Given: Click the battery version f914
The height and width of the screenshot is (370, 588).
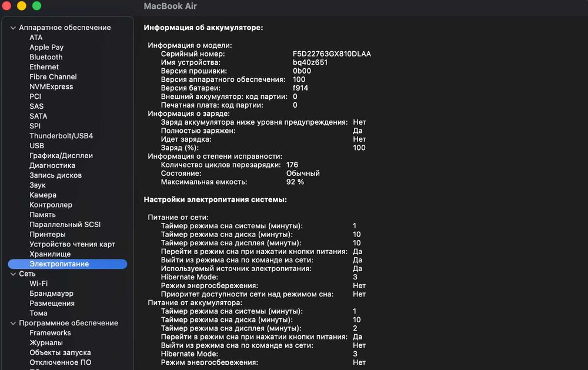Looking at the screenshot, I should pos(300,88).
